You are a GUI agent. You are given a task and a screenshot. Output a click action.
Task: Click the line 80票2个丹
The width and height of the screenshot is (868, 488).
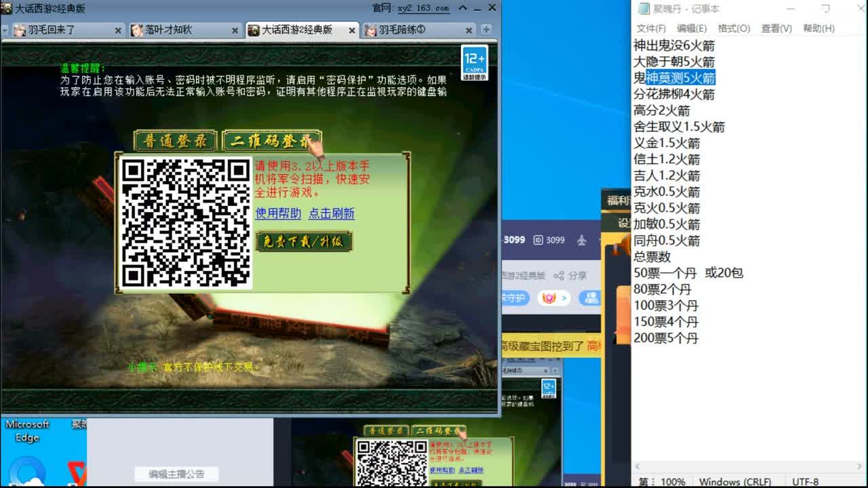pos(663,289)
